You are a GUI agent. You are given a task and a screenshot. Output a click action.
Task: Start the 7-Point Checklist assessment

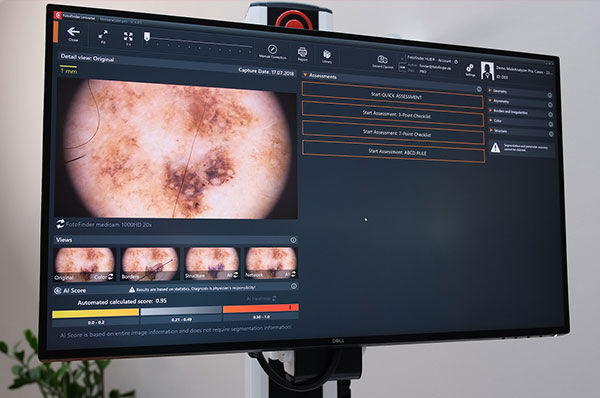click(x=393, y=132)
